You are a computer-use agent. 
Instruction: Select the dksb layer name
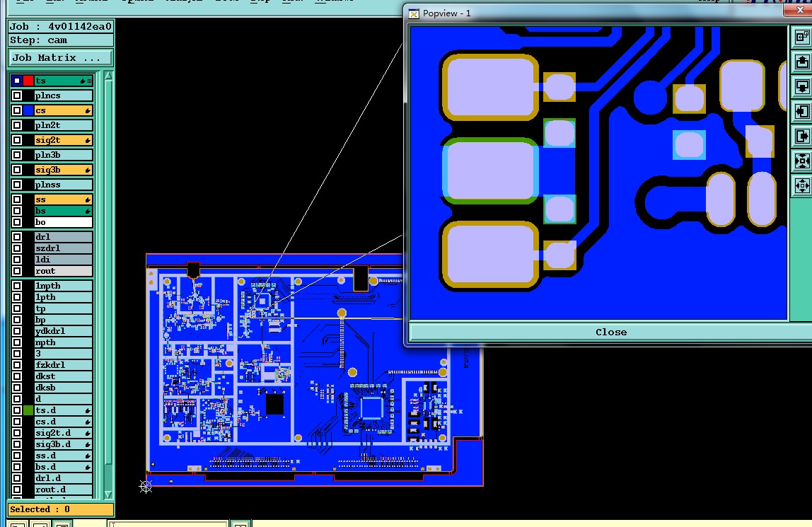coord(63,388)
